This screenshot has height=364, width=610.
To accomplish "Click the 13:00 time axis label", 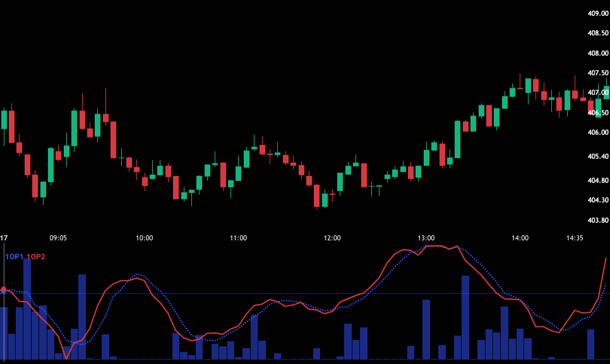I will (426, 238).
